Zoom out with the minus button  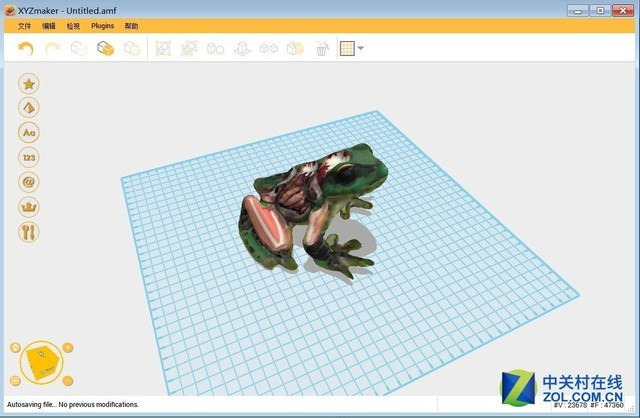67,380
